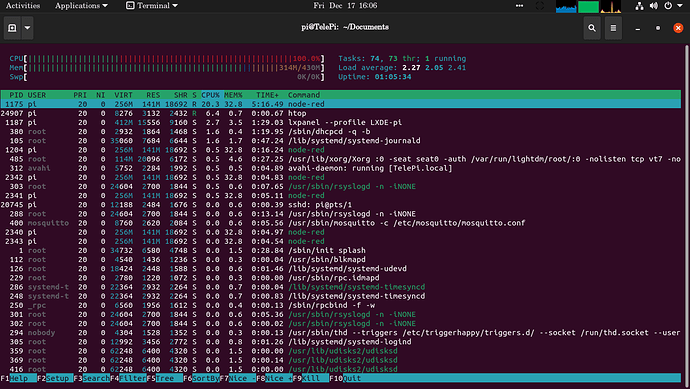The height and width of the screenshot is (389, 690).
Task: Select the lxpanel --profile LXDE-pi row
Action: coord(341,123)
